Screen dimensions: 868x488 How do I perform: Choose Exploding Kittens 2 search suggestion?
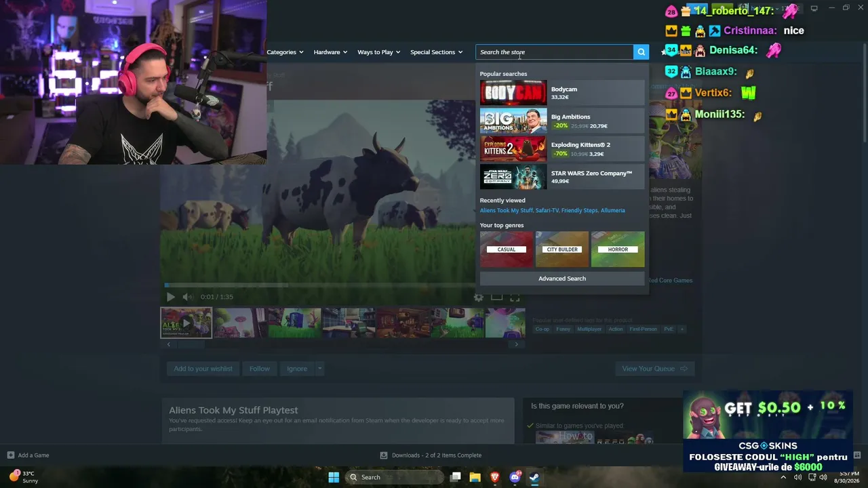pos(562,149)
